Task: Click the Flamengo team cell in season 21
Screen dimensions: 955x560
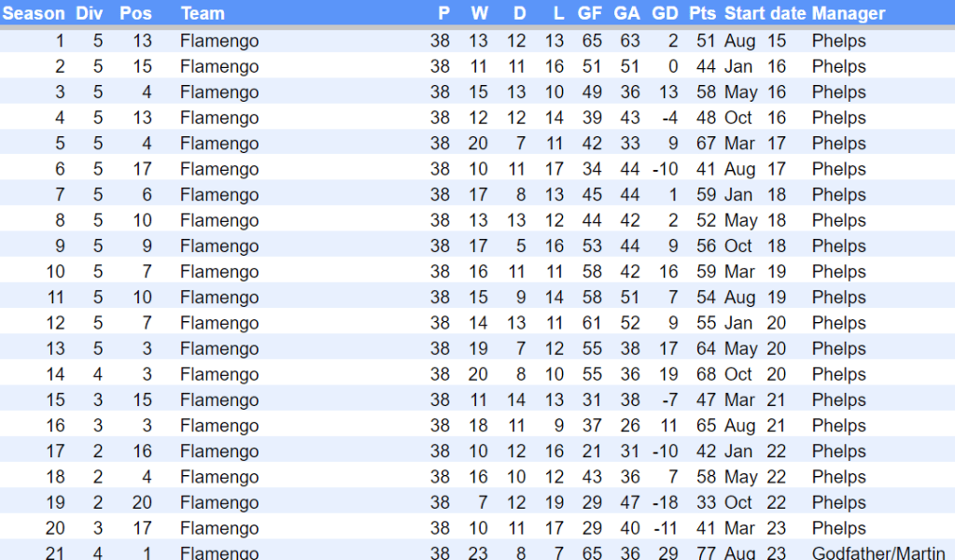Action: pyautogui.click(x=219, y=553)
